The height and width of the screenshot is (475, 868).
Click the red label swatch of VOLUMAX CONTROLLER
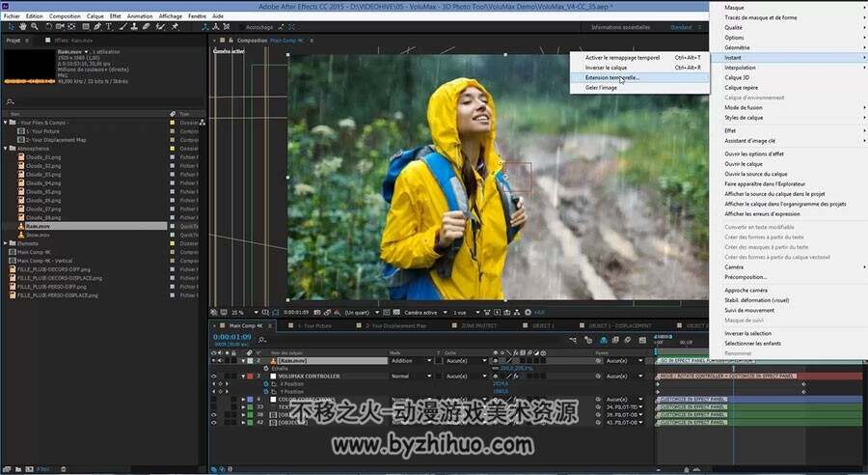click(x=250, y=376)
